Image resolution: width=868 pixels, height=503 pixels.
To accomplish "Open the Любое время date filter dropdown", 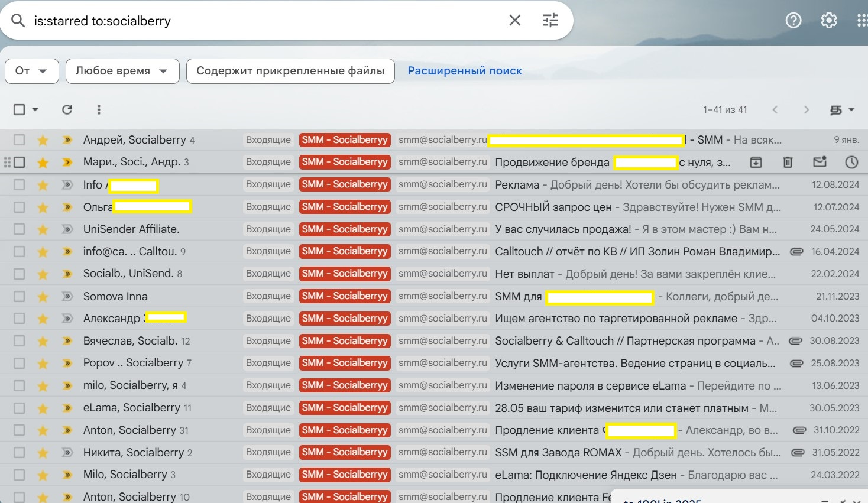I will coord(122,71).
